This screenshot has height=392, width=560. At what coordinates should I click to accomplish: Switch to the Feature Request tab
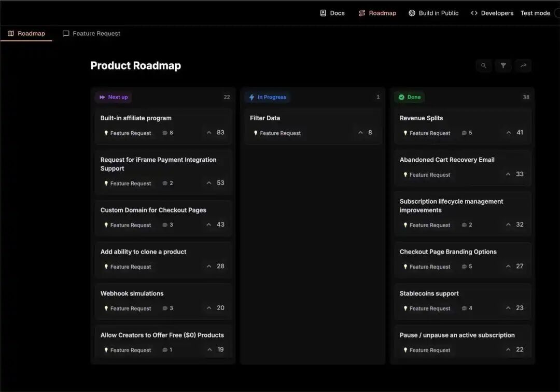[91, 34]
